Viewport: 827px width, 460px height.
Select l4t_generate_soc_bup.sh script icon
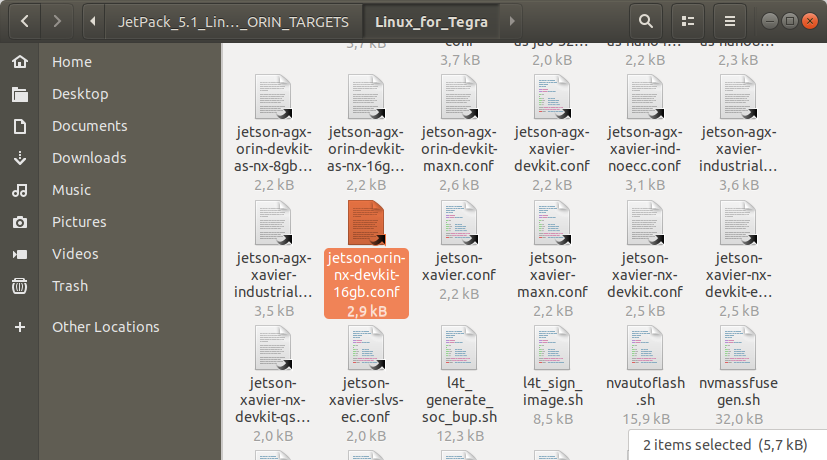pyautogui.click(x=459, y=348)
